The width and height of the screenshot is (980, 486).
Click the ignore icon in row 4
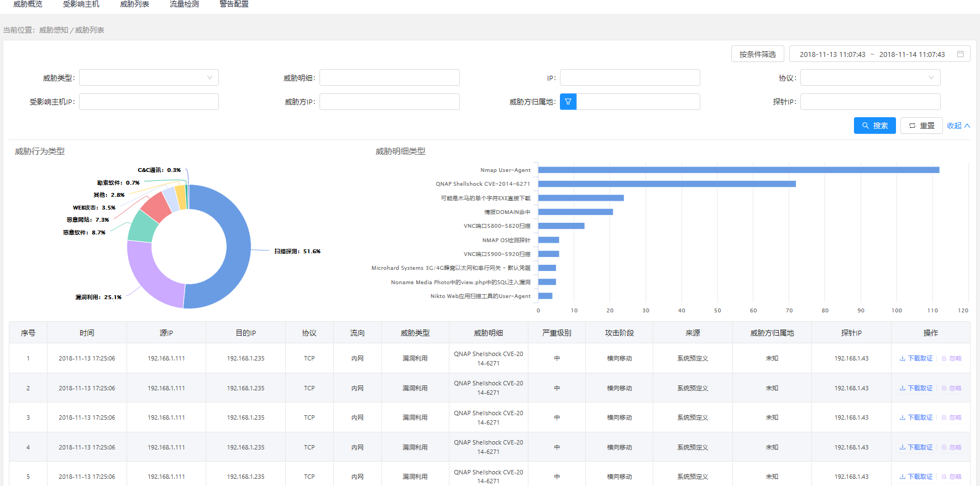(944, 447)
